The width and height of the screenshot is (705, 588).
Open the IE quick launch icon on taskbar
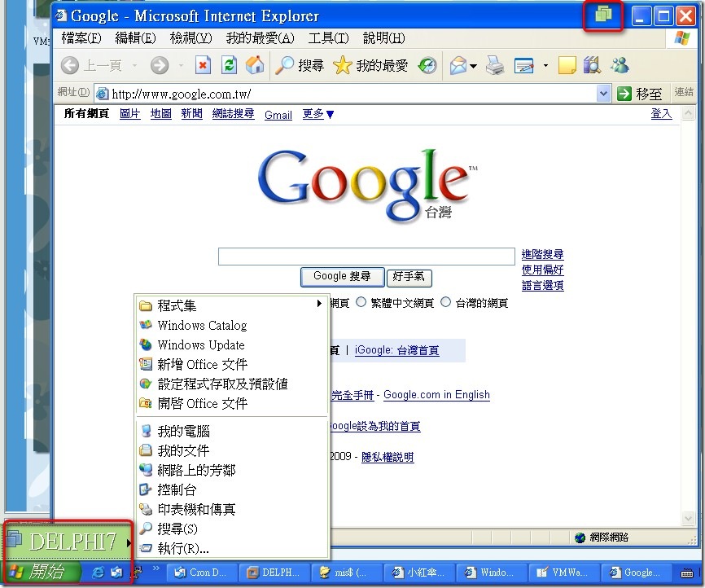point(98,573)
